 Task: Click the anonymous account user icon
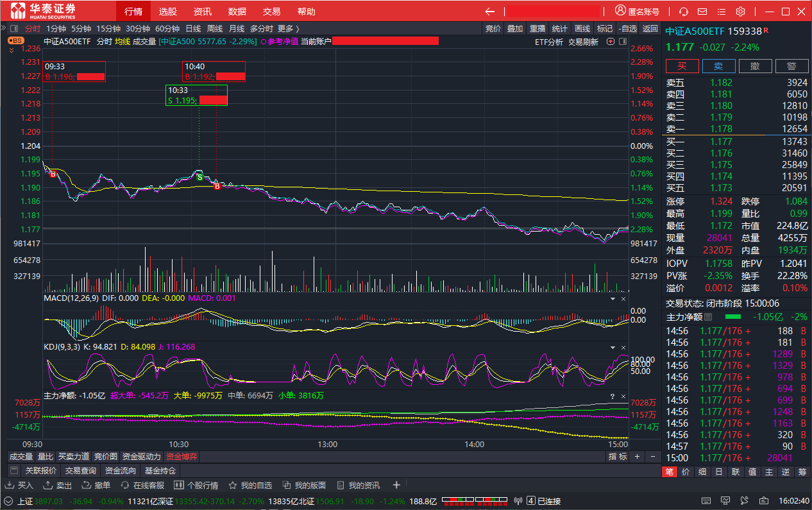(620, 11)
